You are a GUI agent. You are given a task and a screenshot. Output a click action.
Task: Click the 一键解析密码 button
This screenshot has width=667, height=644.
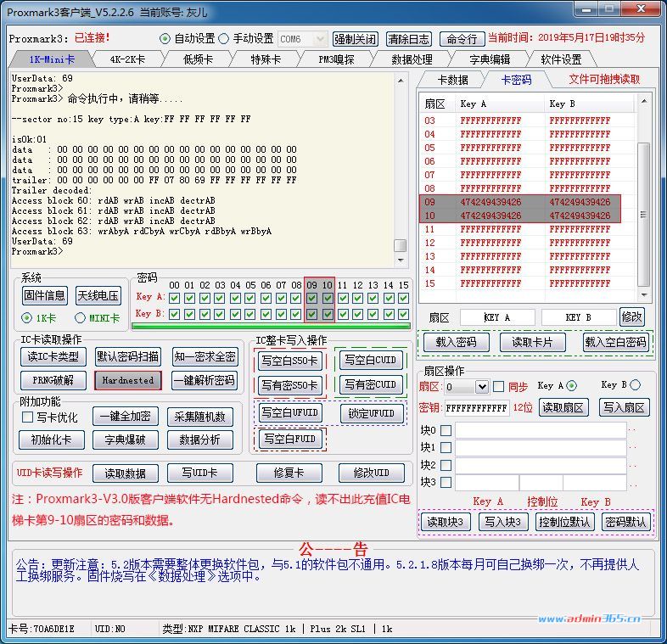point(205,380)
